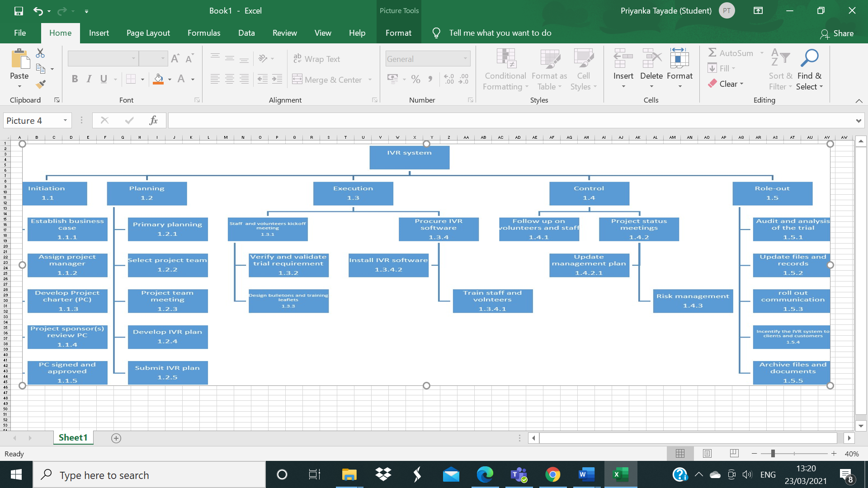Switch to the Insert ribbon tab
The image size is (868, 488).
[99, 33]
